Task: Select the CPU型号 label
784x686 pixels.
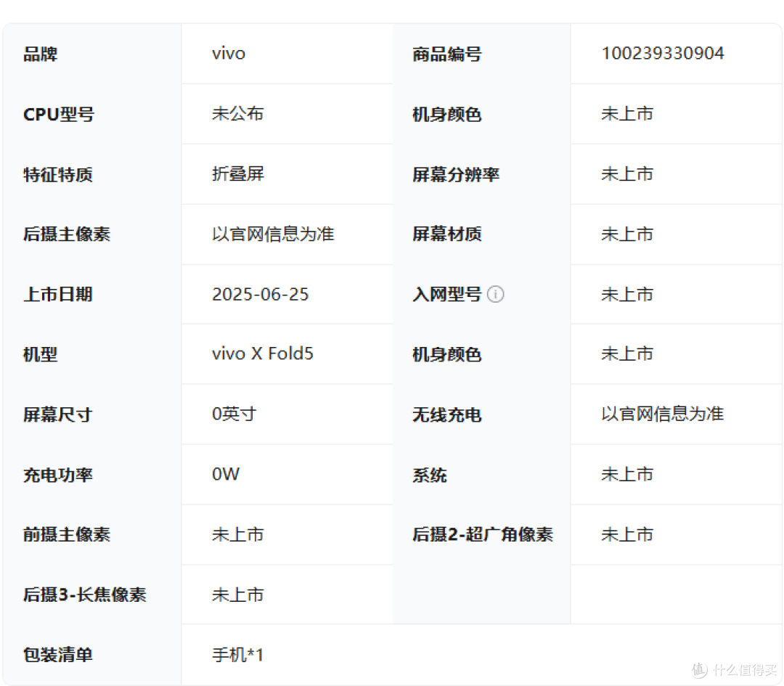Action: pyautogui.click(x=59, y=115)
